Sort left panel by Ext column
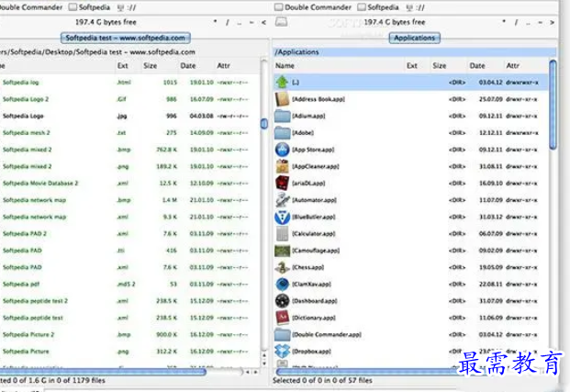 coord(128,66)
